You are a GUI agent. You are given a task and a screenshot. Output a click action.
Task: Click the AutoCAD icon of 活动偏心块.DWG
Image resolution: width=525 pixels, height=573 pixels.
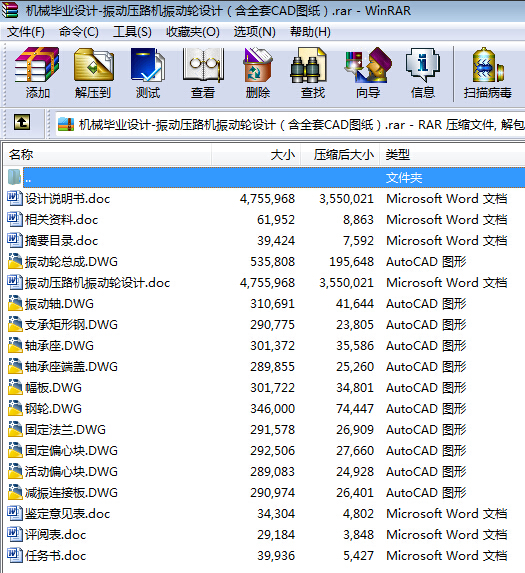click(15, 471)
